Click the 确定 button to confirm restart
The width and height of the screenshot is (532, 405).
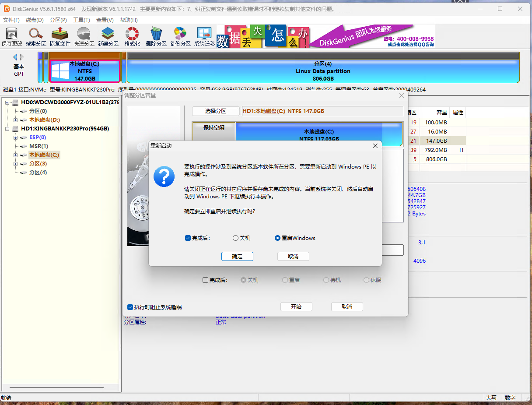click(237, 257)
